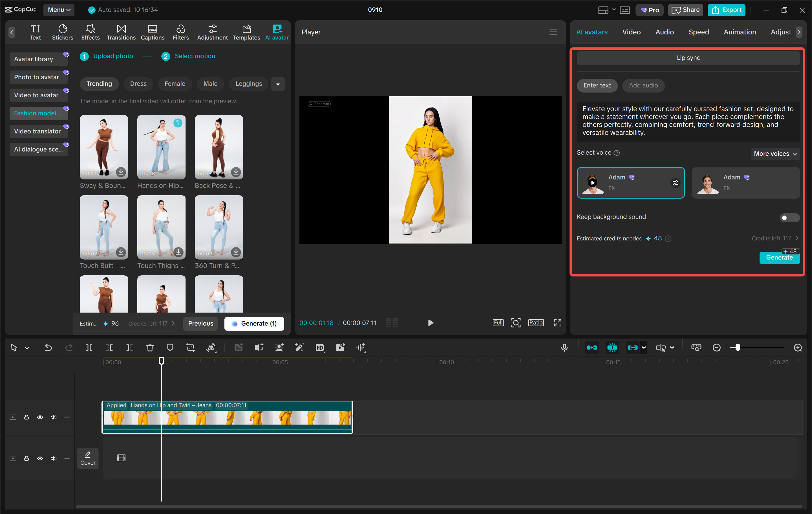Viewport: 812px width, 514px height.
Task: Click the microphone record icon
Action: click(564, 348)
